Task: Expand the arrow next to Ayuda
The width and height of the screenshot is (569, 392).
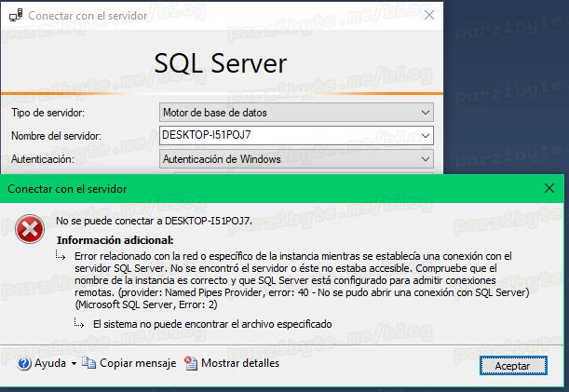Action: point(75,364)
